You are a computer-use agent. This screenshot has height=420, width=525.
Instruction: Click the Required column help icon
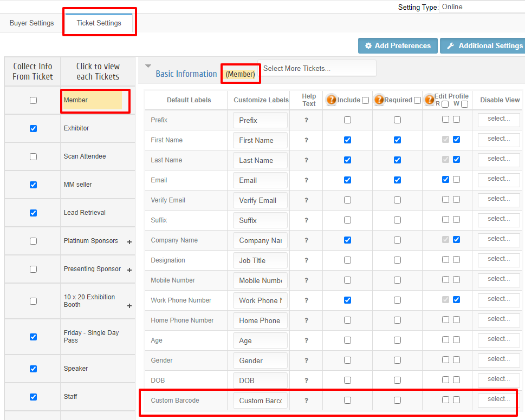(x=379, y=100)
